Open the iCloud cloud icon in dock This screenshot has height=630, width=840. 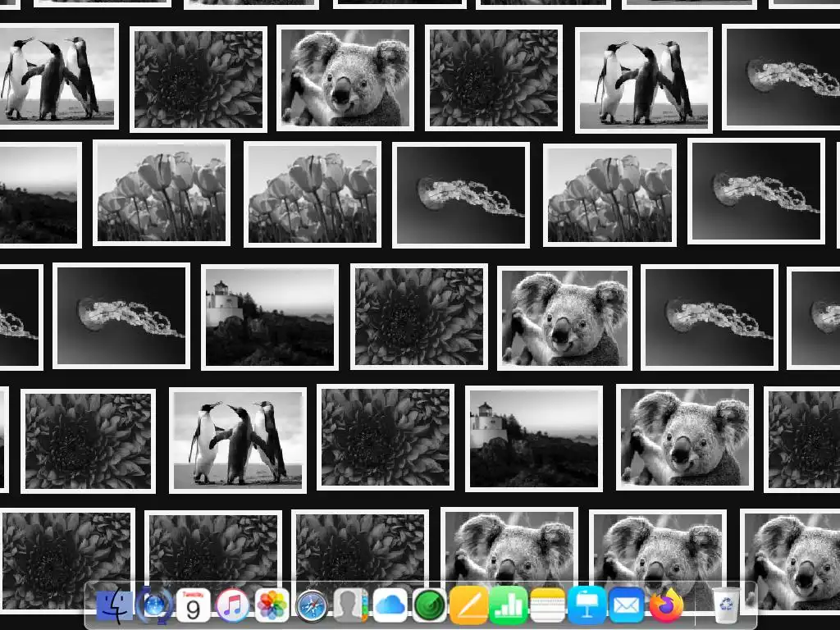coord(390,606)
